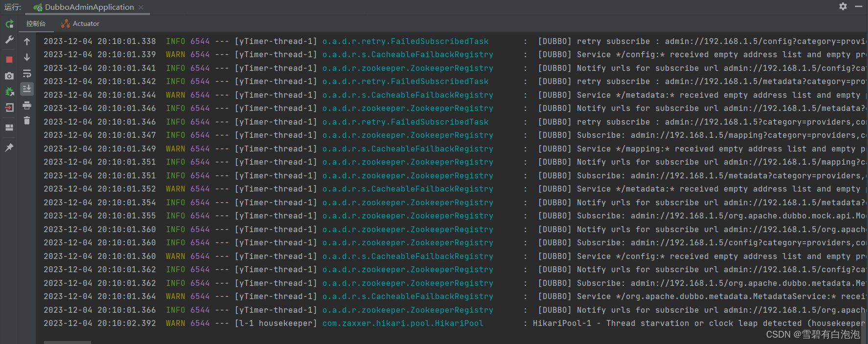Click the log timestamp 20:10:01.338
The image size is (868, 344).
126,42
